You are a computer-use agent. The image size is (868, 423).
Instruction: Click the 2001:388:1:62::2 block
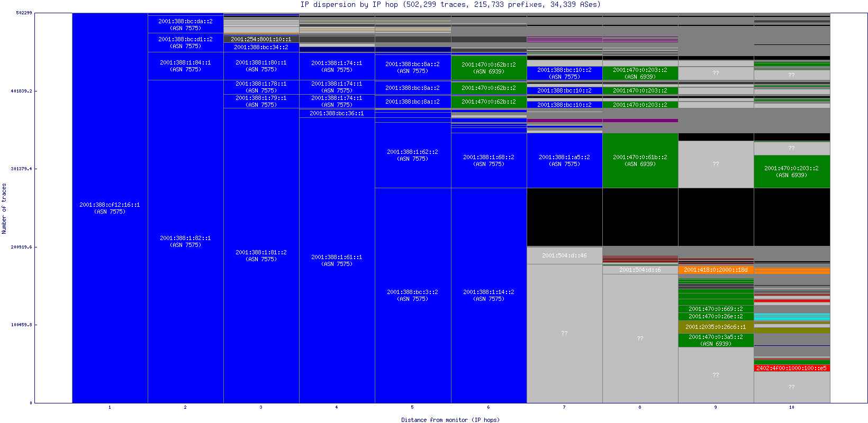(413, 155)
